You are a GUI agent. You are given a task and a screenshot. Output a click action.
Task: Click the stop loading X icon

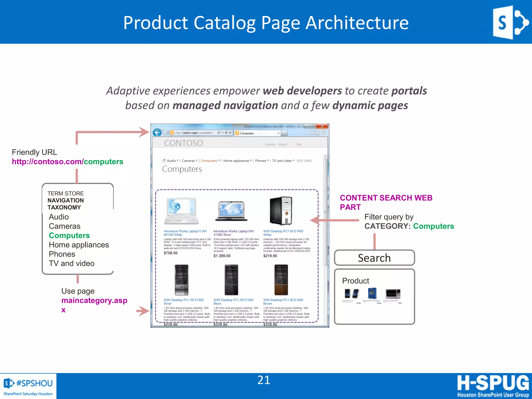[x=230, y=133]
